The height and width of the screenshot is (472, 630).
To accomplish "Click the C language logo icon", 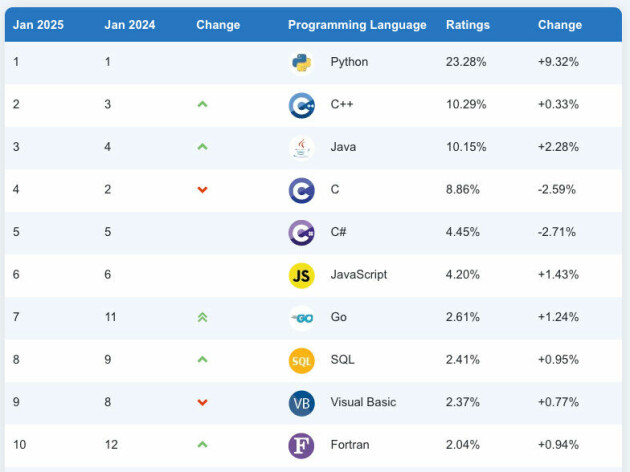I will click(x=301, y=190).
